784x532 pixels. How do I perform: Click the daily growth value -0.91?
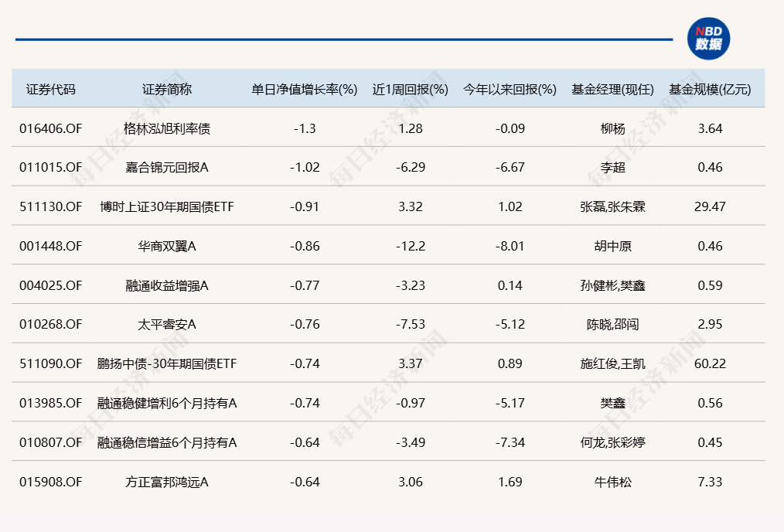pyautogui.click(x=305, y=206)
